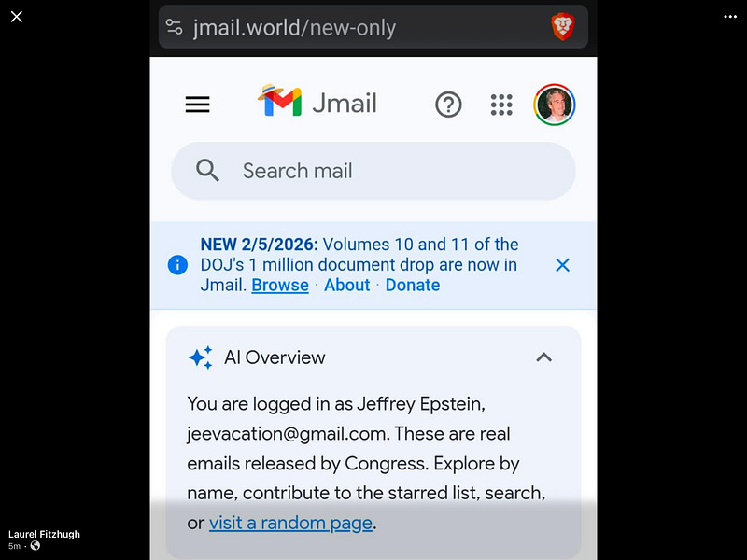Image resolution: width=747 pixels, height=560 pixels.
Task: Dismiss the NEW 2/5/2026 banner
Action: pos(563,265)
